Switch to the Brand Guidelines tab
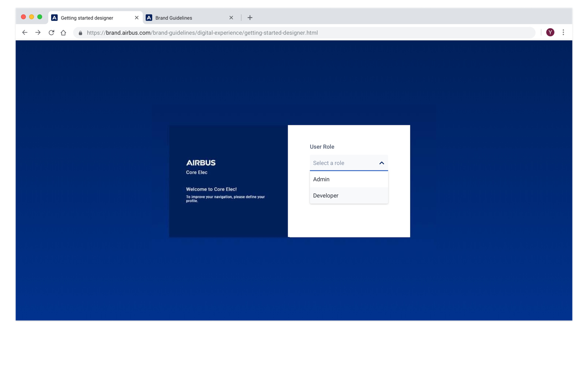 coord(184,18)
